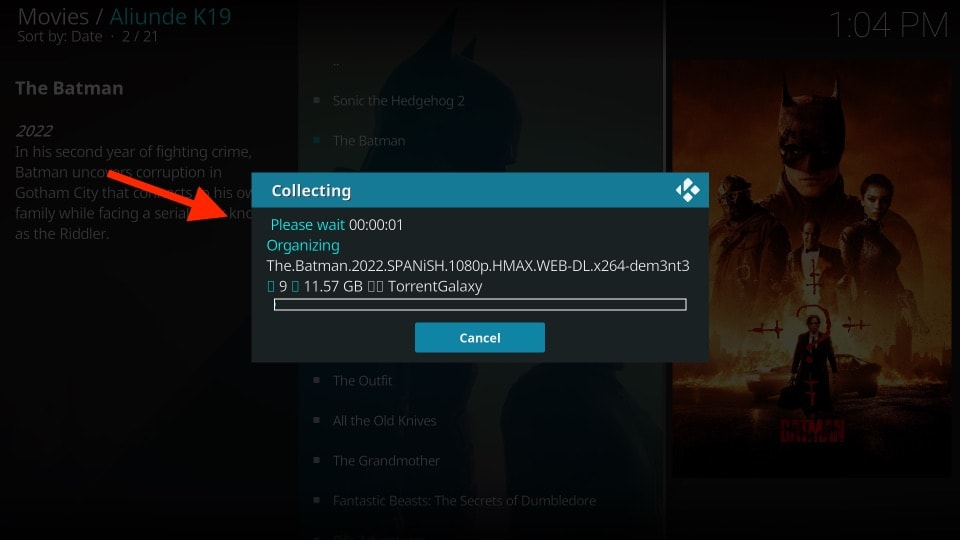960x540 pixels.
Task: Open The Outfit movie entry
Action: point(362,380)
